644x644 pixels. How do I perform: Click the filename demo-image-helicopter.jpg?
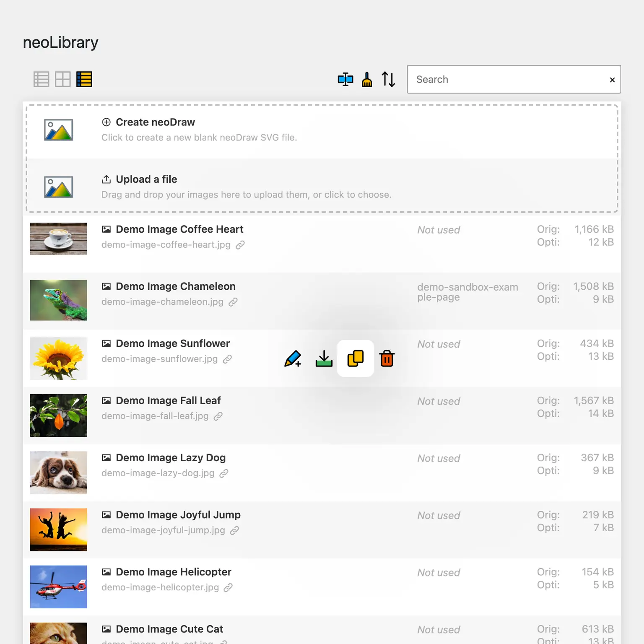[160, 587]
